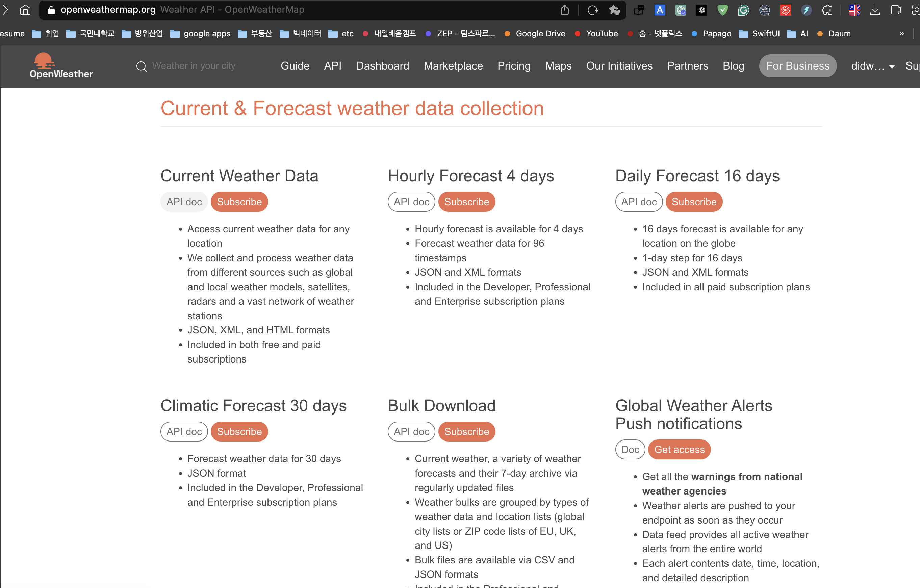Image resolution: width=920 pixels, height=588 pixels.
Task: Click the extensions puzzle piece icon
Action: (x=827, y=10)
